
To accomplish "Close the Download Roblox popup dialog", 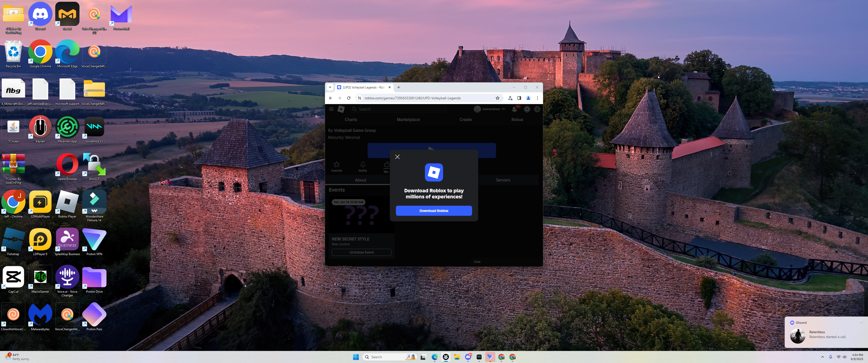I will pyautogui.click(x=397, y=157).
